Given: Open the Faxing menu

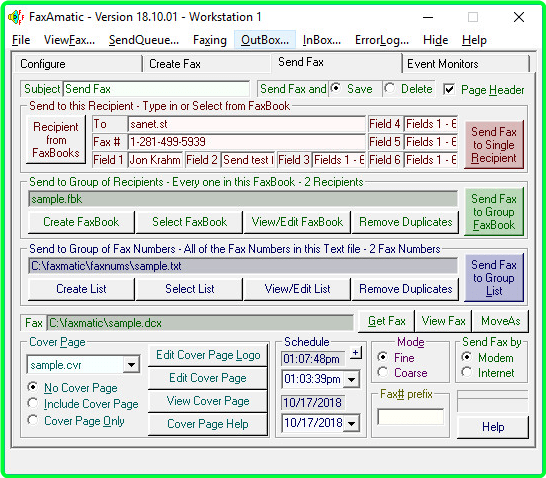Looking at the screenshot, I should (210, 40).
